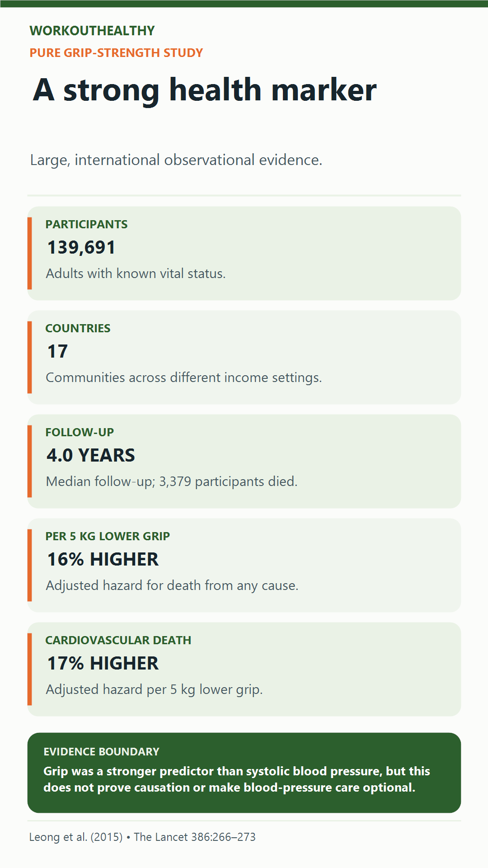Select the Pure Grip-Strength Study subtitle
This screenshot has width=488, height=868.
click(x=116, y=53)
